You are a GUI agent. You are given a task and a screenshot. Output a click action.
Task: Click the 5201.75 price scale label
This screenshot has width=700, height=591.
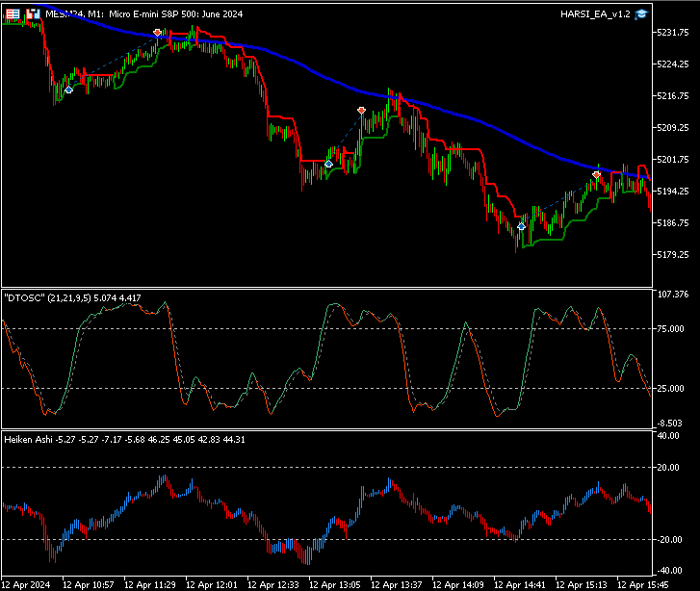673,160
